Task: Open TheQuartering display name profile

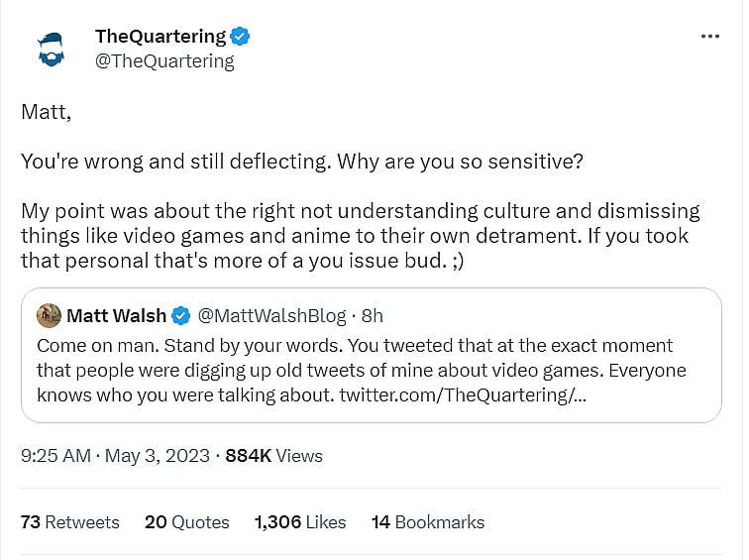Action: (160, 37)
